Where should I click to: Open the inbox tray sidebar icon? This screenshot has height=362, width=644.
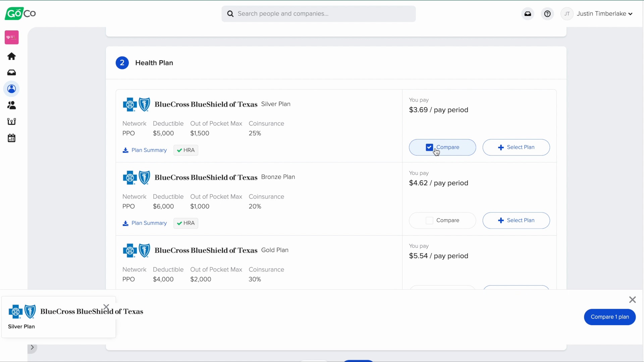pos(11,72)
